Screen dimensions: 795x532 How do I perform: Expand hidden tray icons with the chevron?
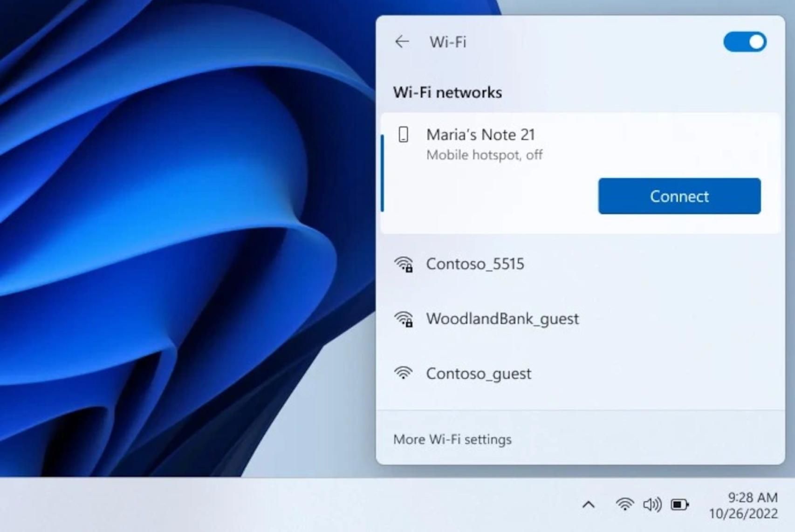(x=589, y=504)
